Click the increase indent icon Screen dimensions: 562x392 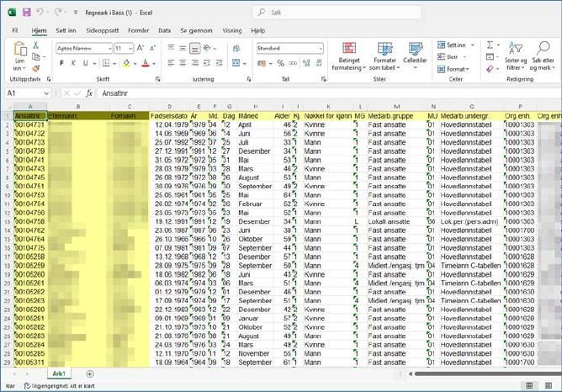click(x=219, y=63)
